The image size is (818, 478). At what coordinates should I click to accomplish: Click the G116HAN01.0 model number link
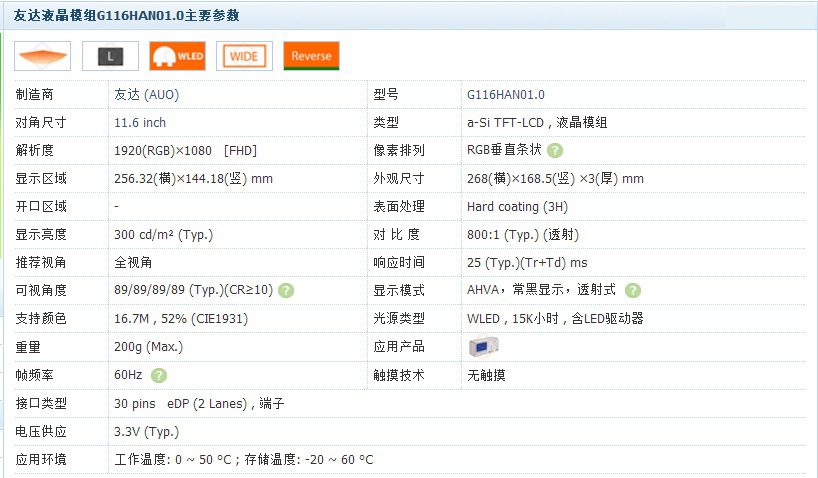506,95
